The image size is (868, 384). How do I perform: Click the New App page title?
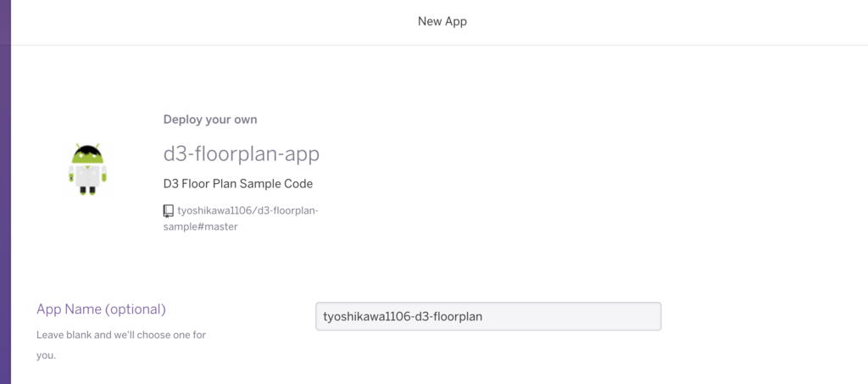[442, 21]
